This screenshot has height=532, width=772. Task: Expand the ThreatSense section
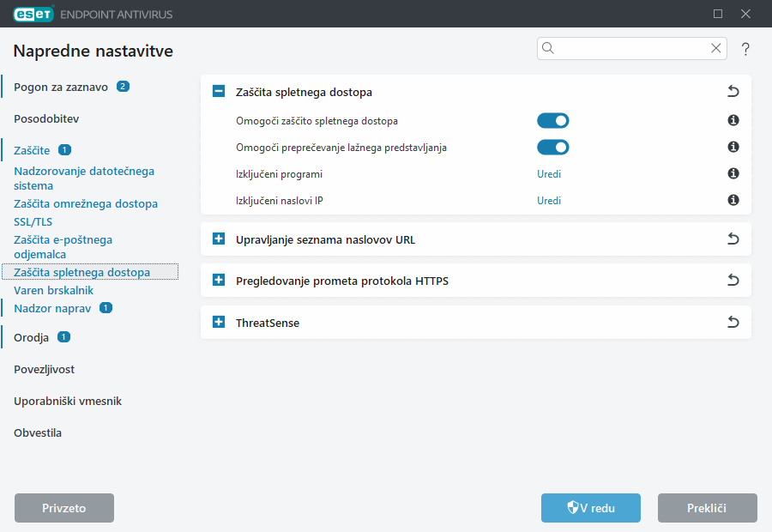coord(219,323)
